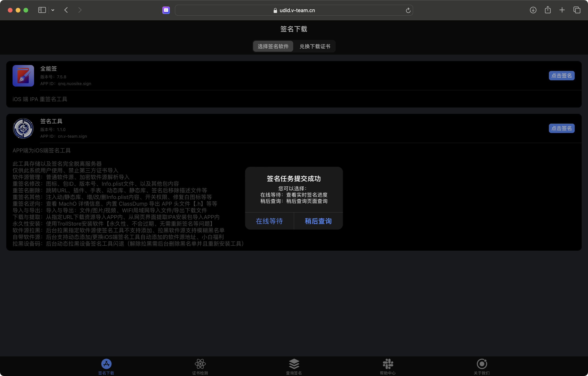Select the iOS 端 IPA 重签名工具 description
588x376 pixels.
click(40, 99)
